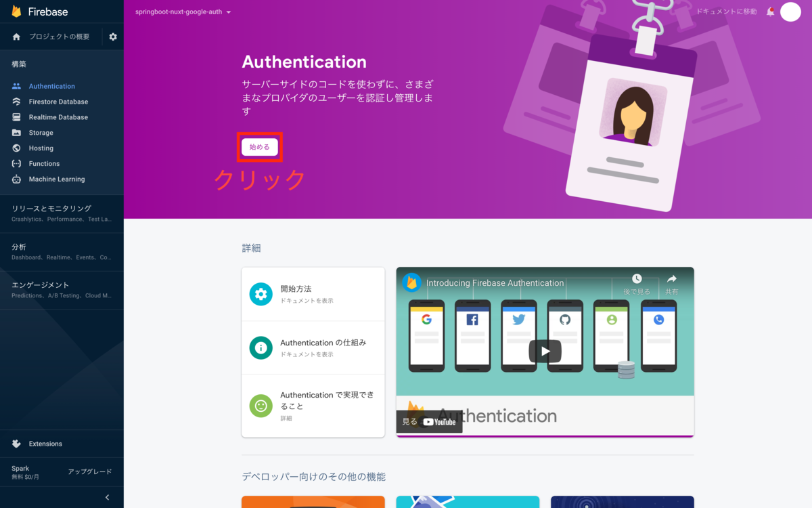This screenshot has height=508, width=812.
Task: Click the cyan feature card thumbnail at bottom
Action: click(468, 502)
